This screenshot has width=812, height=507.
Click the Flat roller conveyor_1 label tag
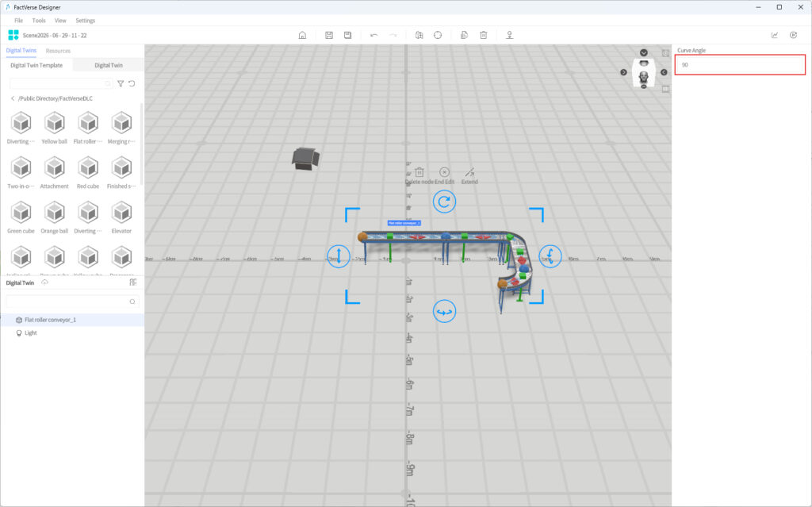404,223
